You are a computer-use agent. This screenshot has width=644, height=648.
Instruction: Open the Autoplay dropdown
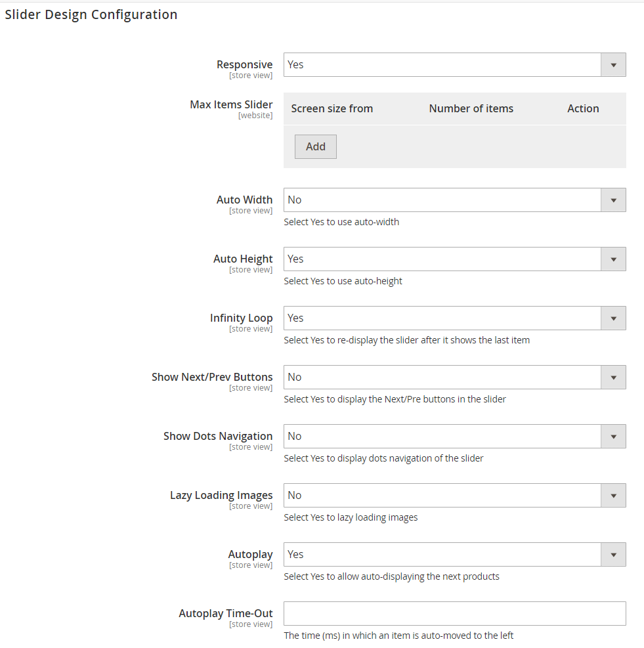coord(442,555)
